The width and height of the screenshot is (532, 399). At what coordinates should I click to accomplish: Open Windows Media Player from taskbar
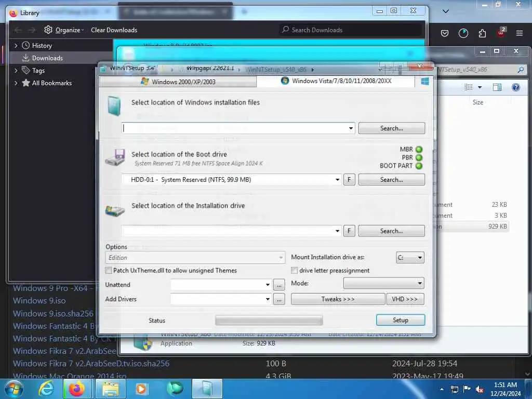(141, 389)
